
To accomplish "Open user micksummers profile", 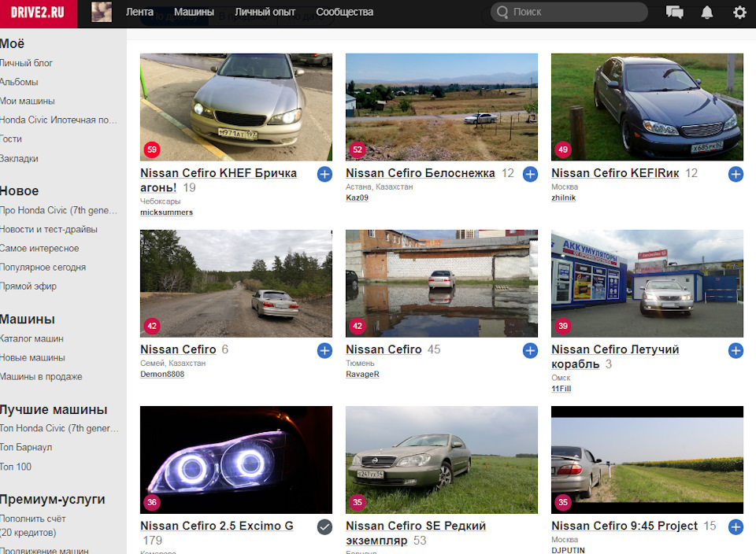I will tap(166, 212).
